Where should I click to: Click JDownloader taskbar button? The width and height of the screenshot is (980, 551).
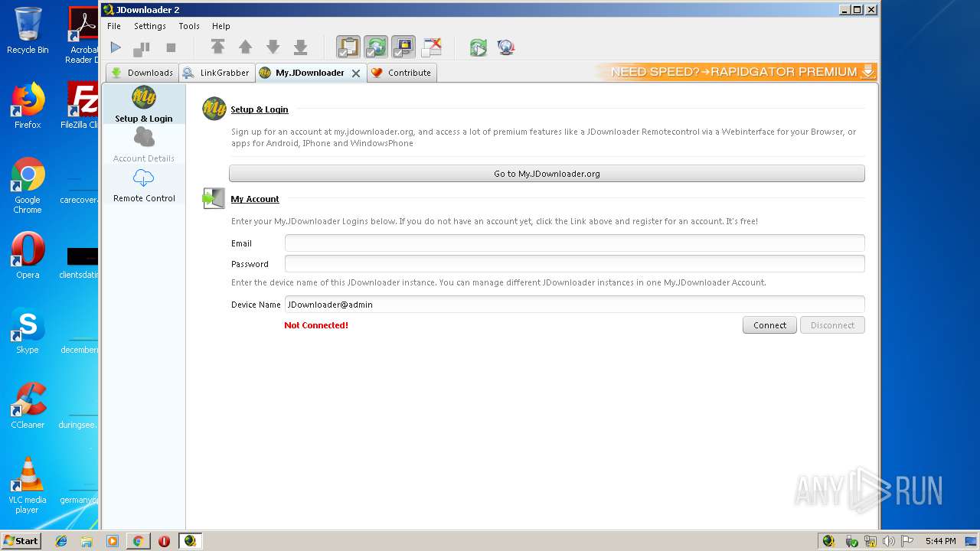tap(190, 541)
